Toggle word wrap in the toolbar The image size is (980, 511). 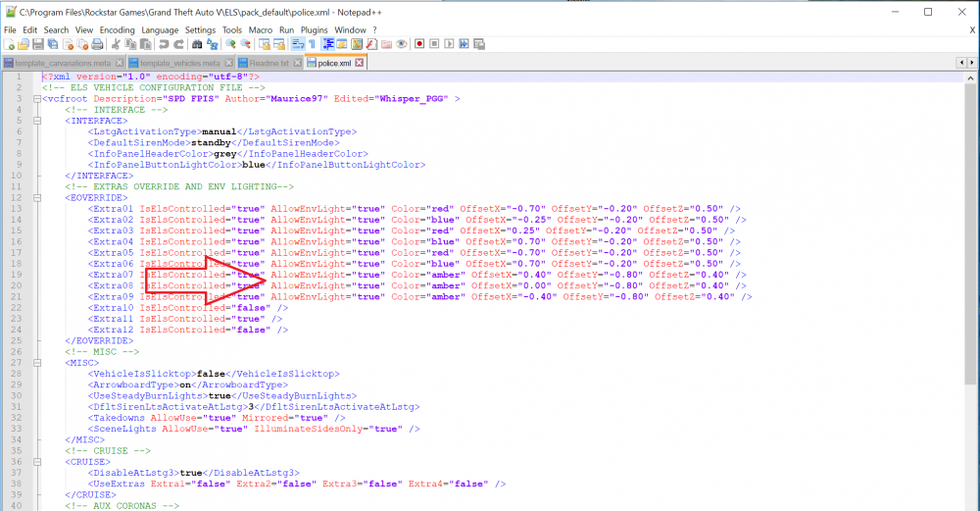[x=298, y=44]
